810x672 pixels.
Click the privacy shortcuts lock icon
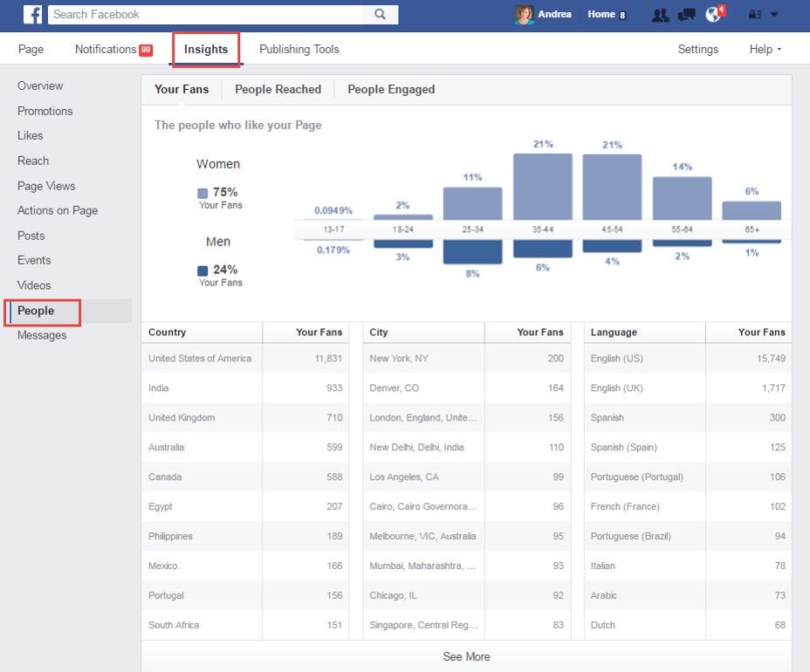tap(755, 15)
